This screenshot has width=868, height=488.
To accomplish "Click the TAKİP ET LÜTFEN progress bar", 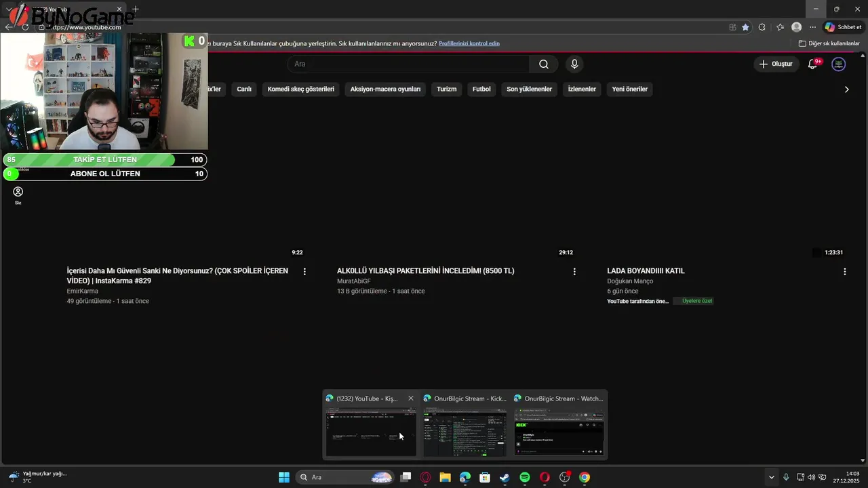I will coord(105,160).
